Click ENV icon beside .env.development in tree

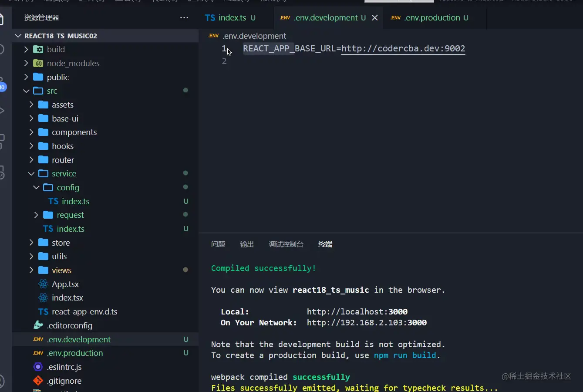[38, 339]
